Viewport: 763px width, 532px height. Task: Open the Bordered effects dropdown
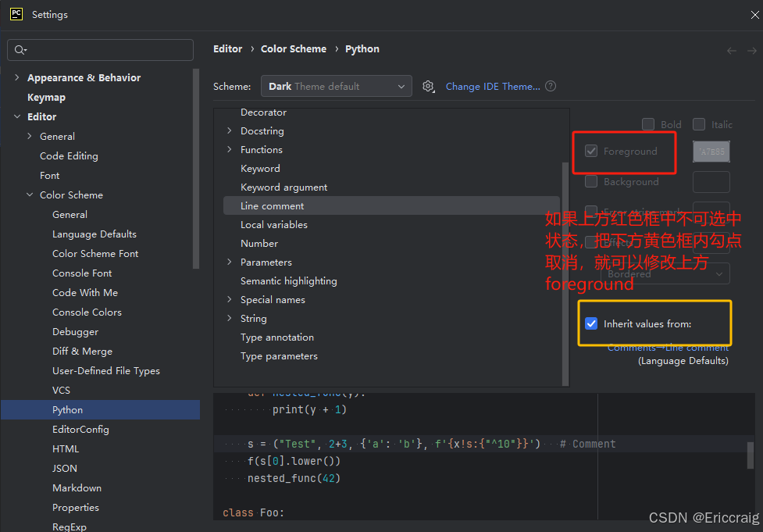point(665,274)
